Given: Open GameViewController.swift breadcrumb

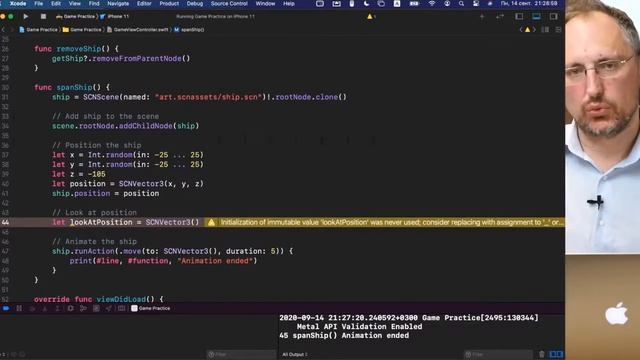Looking at the screenshot, I should tap(138, 30).
